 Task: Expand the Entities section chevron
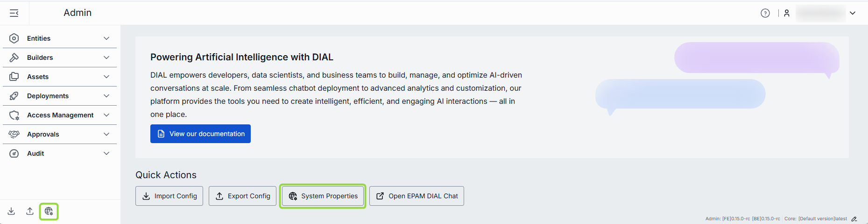coord(106,38)
